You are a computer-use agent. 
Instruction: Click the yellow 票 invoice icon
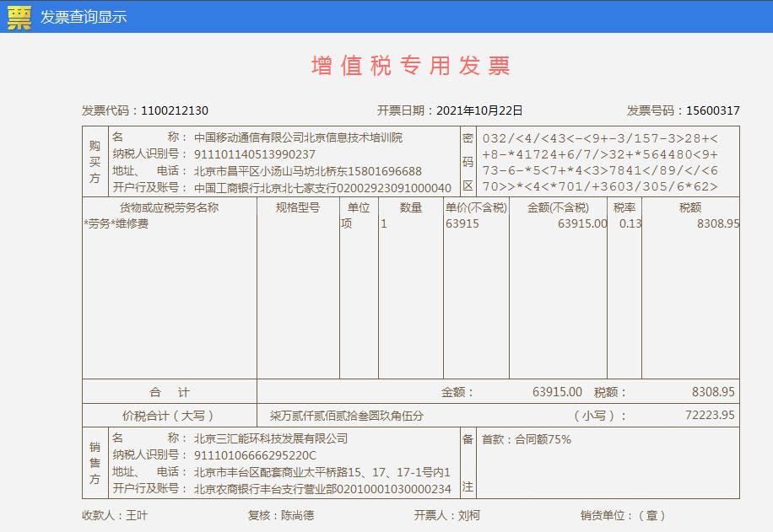coord(19,17)
